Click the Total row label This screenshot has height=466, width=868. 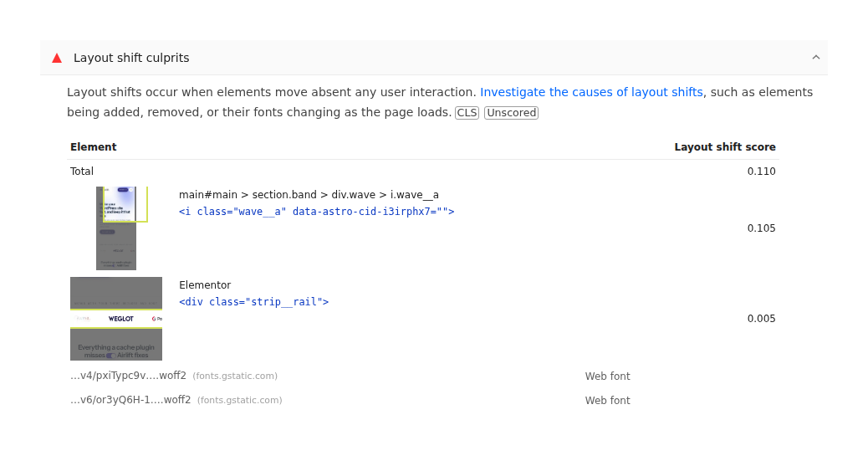pyautogui.click(x=81, y=172)
